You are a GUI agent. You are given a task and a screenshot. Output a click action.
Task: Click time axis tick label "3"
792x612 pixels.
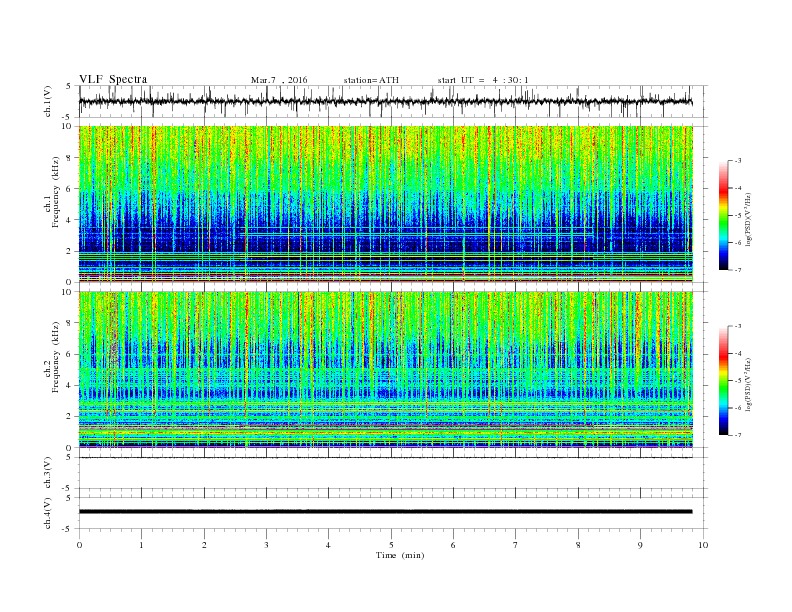pyautogui.click(x=266, y=545)
